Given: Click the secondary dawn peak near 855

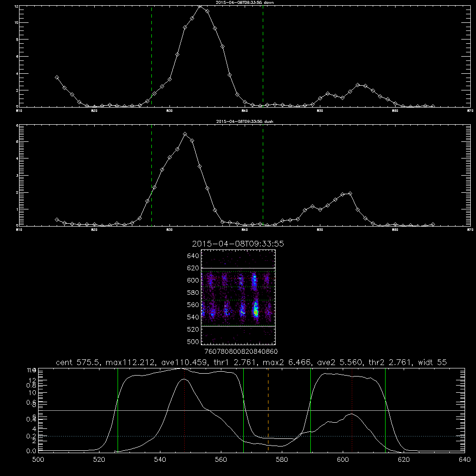Looking at the screenshot, I should pyautogui.click(x=357, y=85).
